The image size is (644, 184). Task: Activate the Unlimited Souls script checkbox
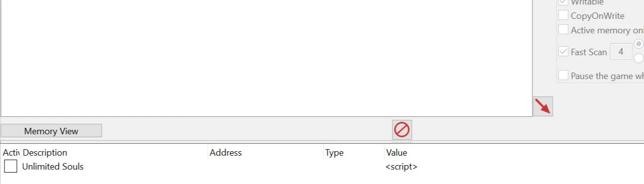click(10, 167)
